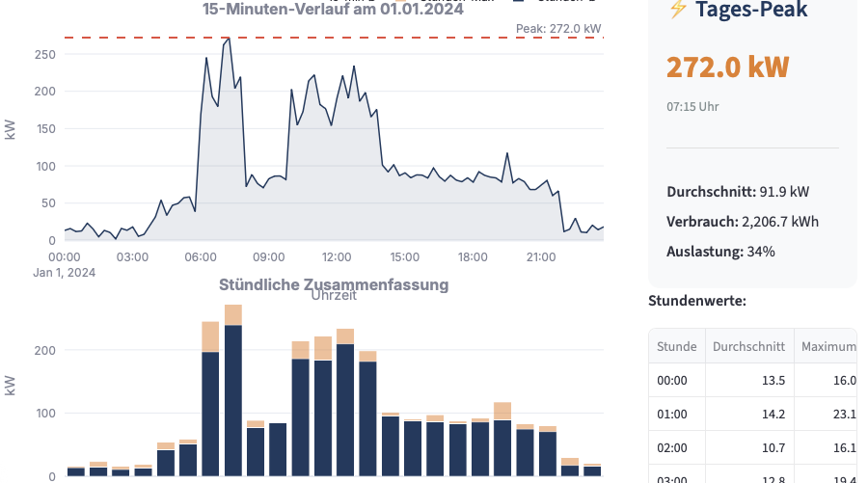868x483 pixels.
Task: Sort table by Durchschnitt column header
Action: (748, 346)
